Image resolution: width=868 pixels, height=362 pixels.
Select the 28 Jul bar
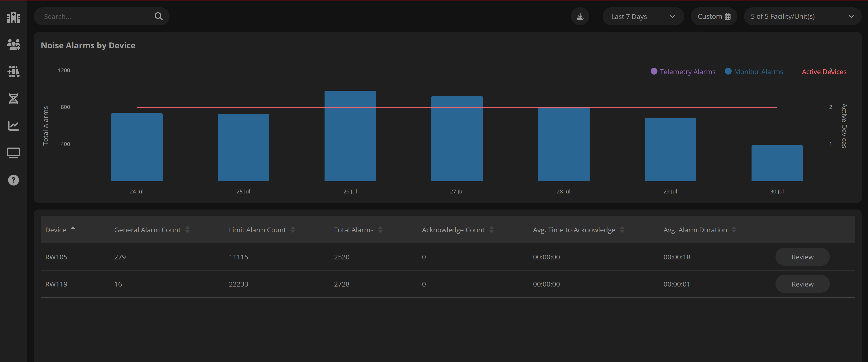pos(564,144)
